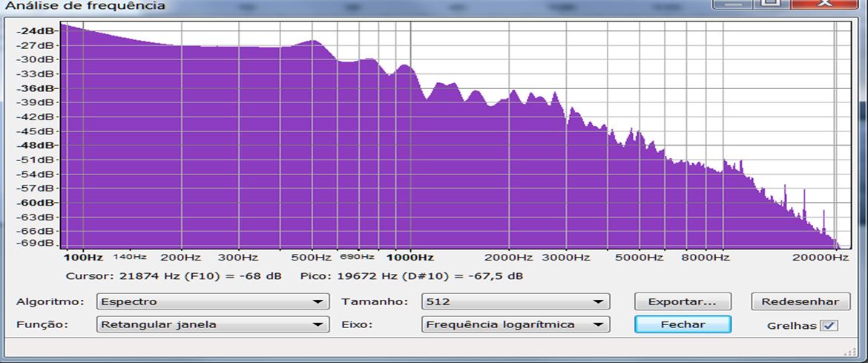This screenshot has height=363, width=868.
Task: Click the 140Hz axis label
Action: click(x=130, y=257)
